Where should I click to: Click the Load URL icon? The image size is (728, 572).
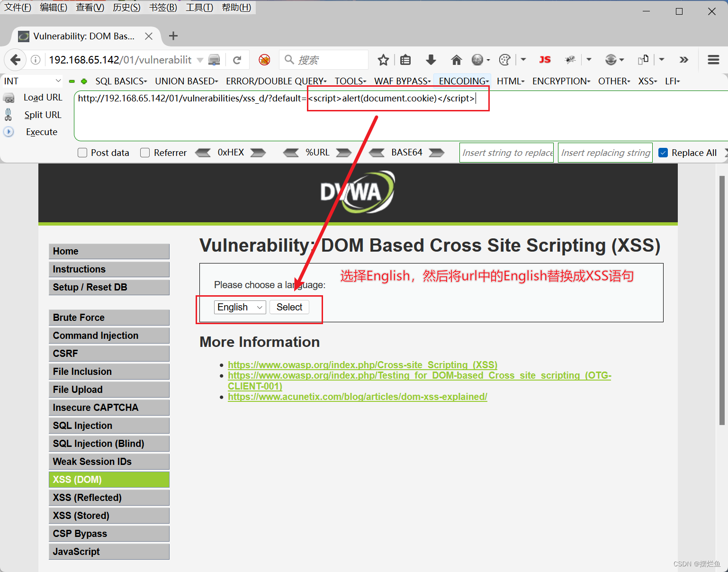9,98
